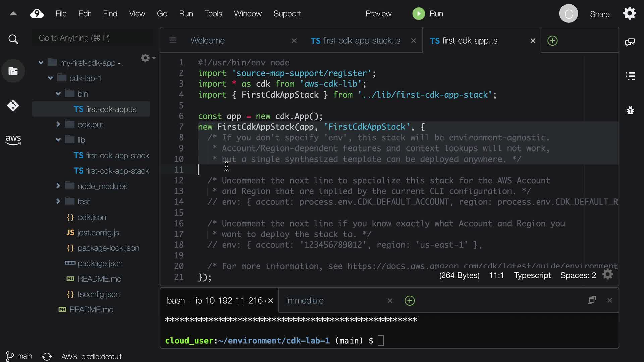This screenshot has width=644, height=362.
Task: Open the Source Control git icon
Action: pos(13,106)
